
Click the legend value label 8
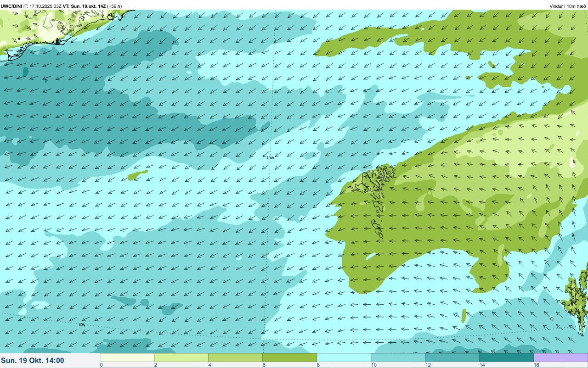point(318,365)
